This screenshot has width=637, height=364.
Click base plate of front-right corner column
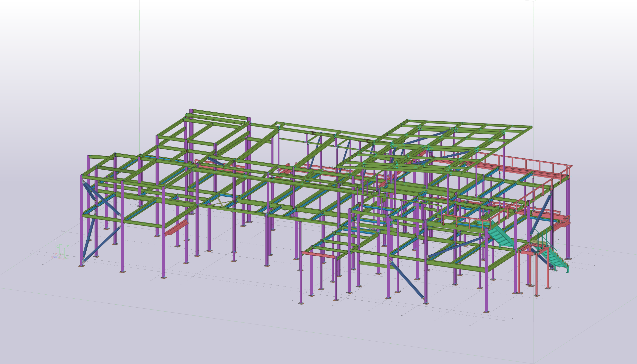(x=486, y=312)
